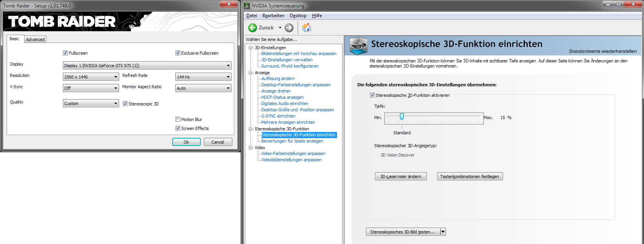
Task: Click the Cancel button in Tomb Raider setup
Action: [x=218, y=142]
